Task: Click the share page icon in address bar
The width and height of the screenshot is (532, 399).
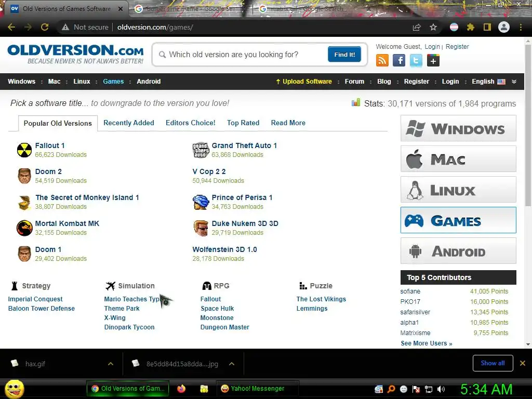Action: pos(417,27)
